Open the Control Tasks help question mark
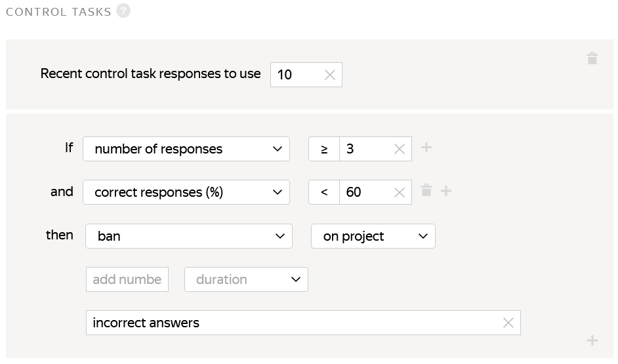618x364 pixels. point(123,10)
